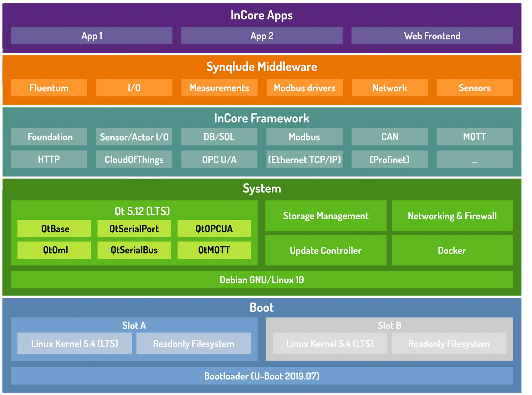532x395 pixels.
Task: Click the Synqlude Middleware title
Action: 262,67
